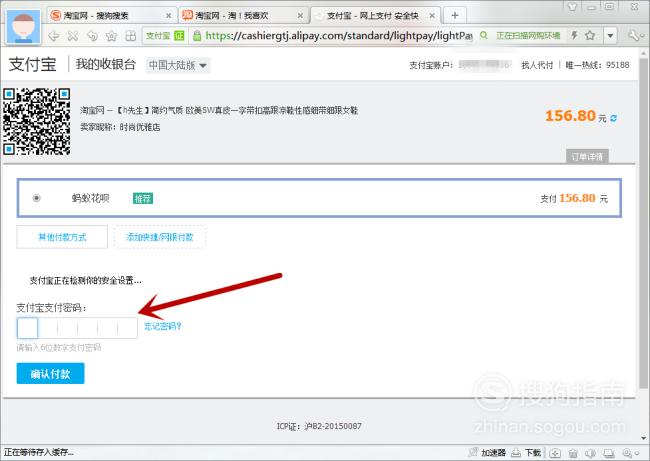Click the undo/restore page toolbar icon
Viewport: 650px width, 461px height.
pos(92,36)
